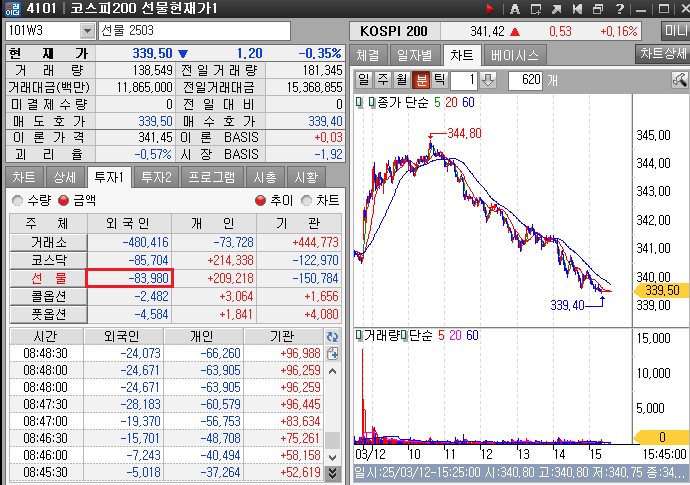The image size is (690, 485).
Task: Open the 상세 tab
Action: (65, 177)
